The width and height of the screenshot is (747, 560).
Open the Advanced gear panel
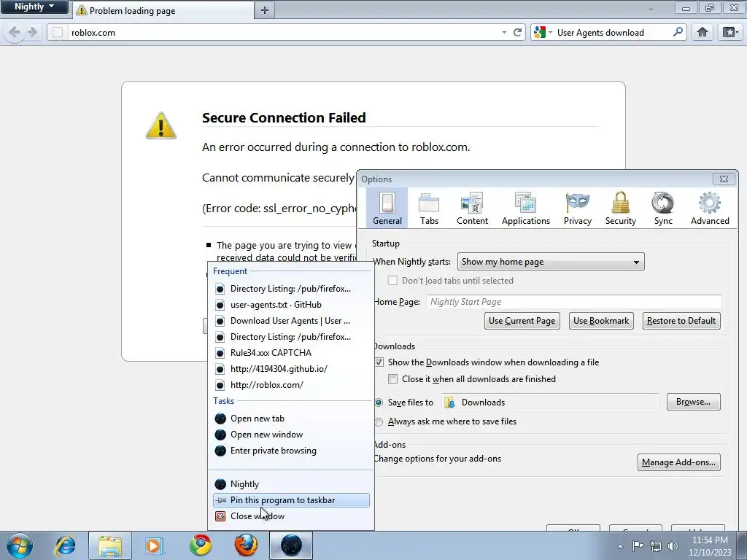pos(710,208)
